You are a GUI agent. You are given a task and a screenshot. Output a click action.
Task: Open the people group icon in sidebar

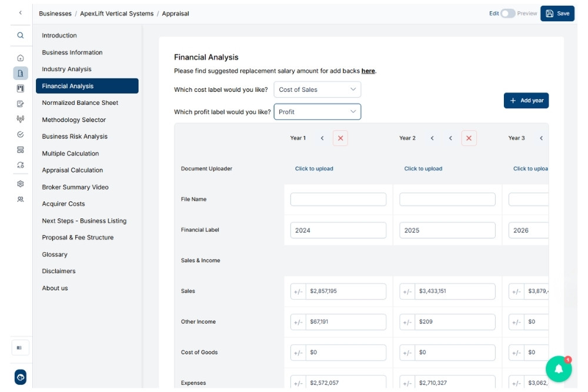point(20,119)
